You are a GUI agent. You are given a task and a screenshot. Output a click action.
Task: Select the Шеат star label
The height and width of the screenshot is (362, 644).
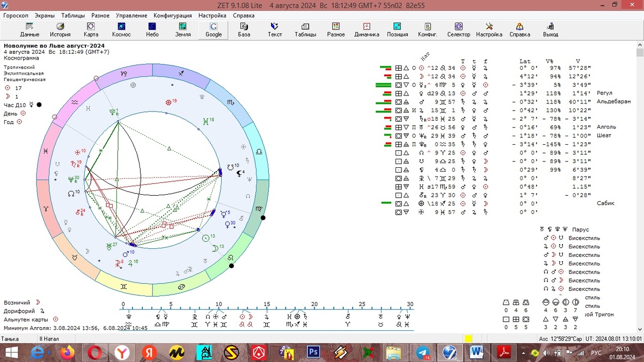point(603,136)
